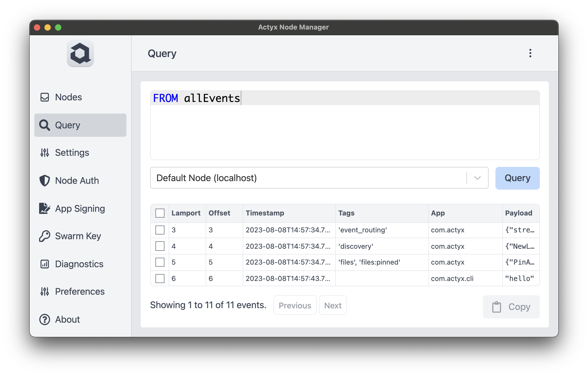Expand node selector chevron arrow
This screenshot has width=588, height=376.
pyautogui.click(x=477, y=178)
